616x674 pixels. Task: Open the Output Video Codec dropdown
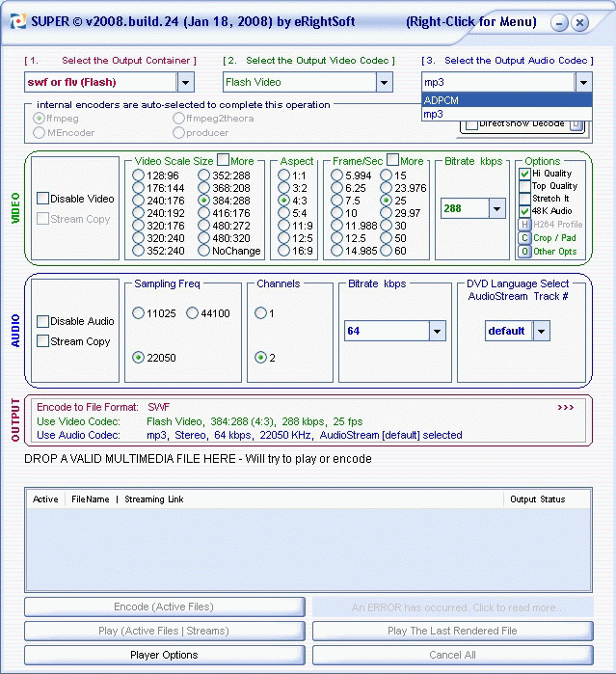point(384,82)
